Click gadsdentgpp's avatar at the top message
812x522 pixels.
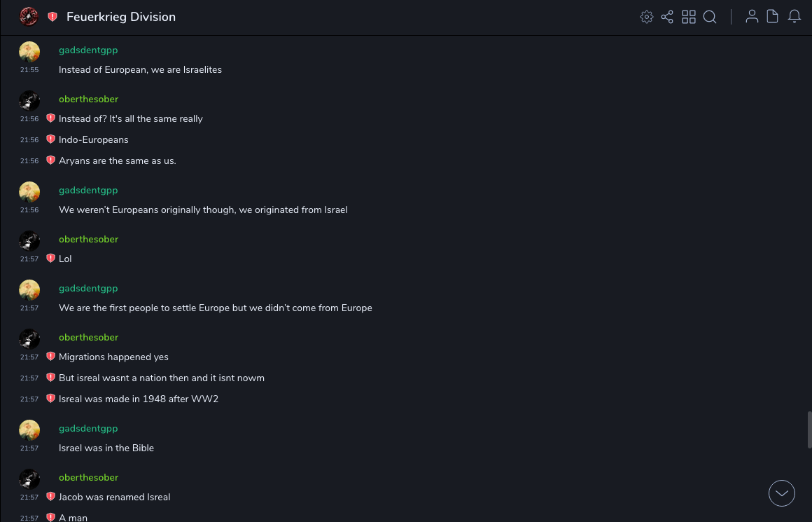[29, 52]
